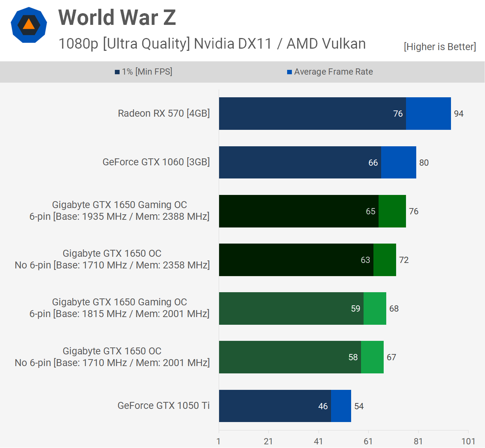485x448 pixels.
Task: Click the GTX 1060 bar's 66 minimum value
Action: tap(373, 163)
